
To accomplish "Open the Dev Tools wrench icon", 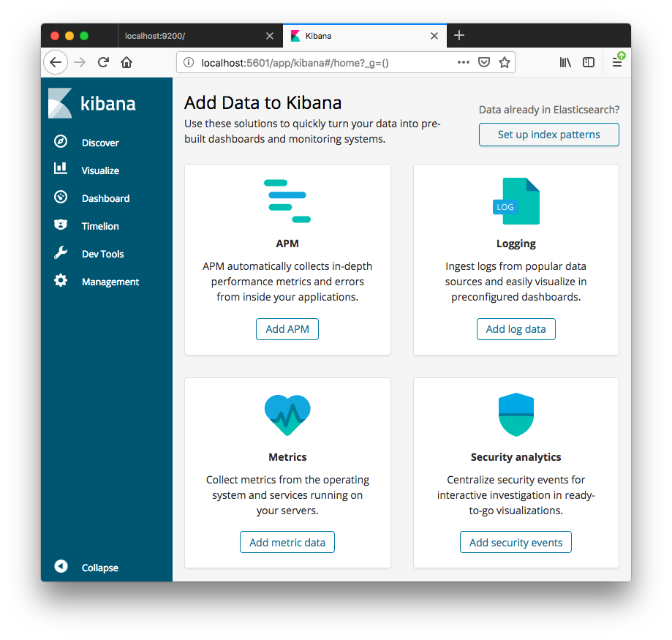I will point(61,252).
